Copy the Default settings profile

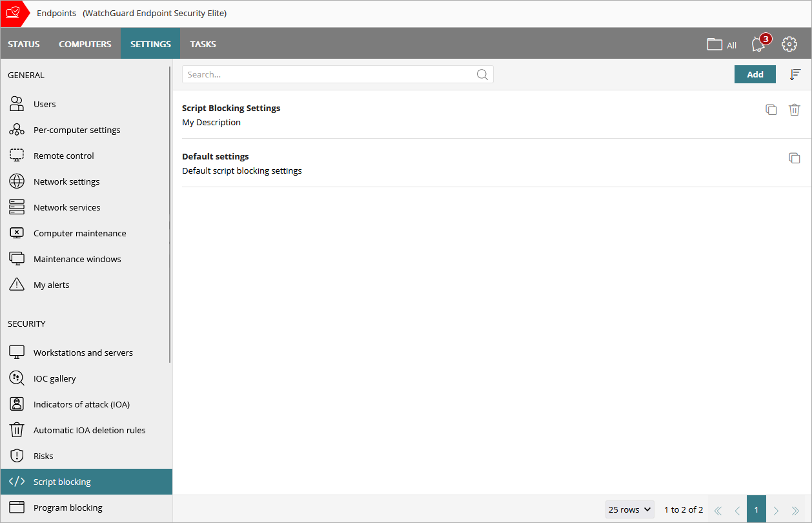(x=795, y=158)
